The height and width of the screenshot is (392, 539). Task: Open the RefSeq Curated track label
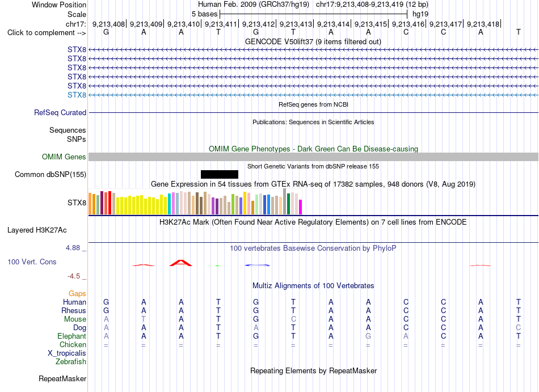pos(60,112)
